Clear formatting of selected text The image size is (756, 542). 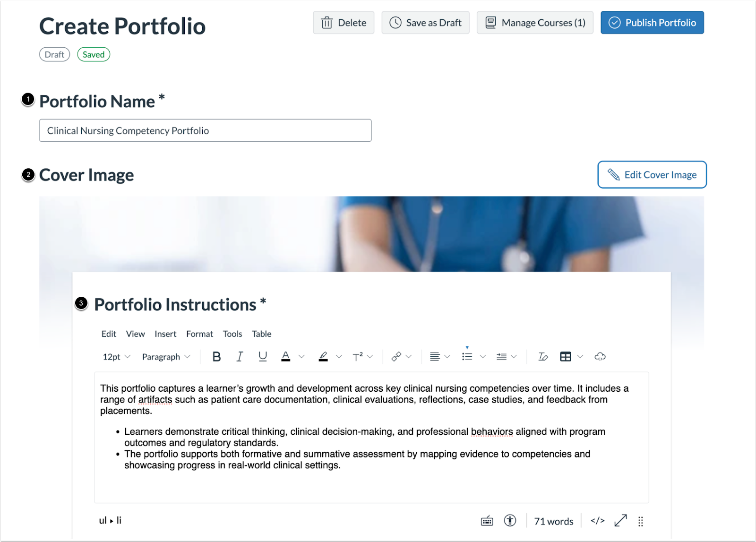click(x=542, y=356)
